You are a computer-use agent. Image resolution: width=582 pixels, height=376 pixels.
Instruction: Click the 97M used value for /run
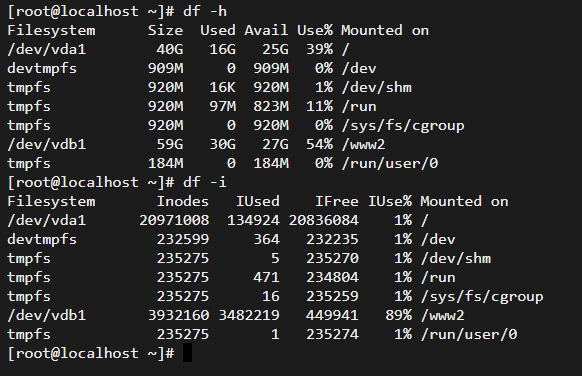coord(222,106)
